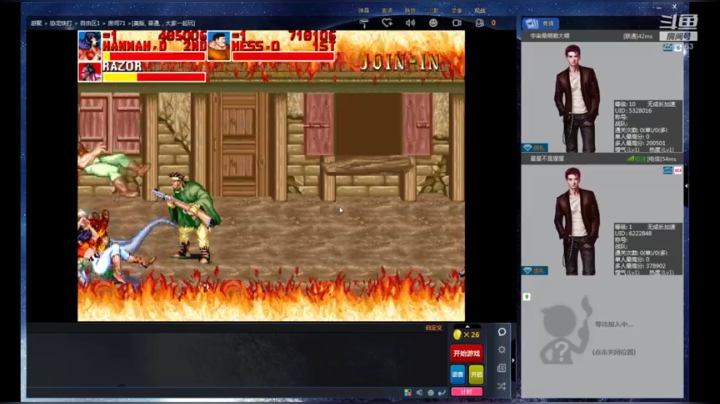Viewport: 720px width, 404px height.
Task: Open the chat bubble icon
Action: pos(502,331)
